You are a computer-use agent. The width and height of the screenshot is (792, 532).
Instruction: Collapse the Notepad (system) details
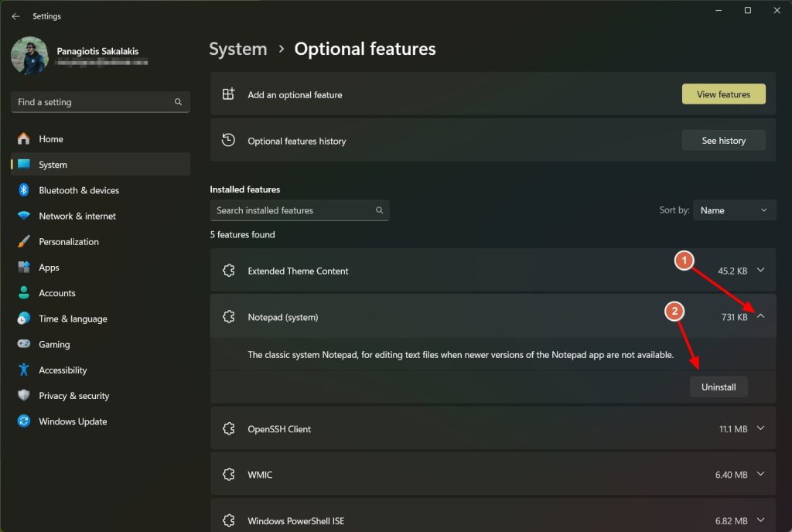pos(760,316)
